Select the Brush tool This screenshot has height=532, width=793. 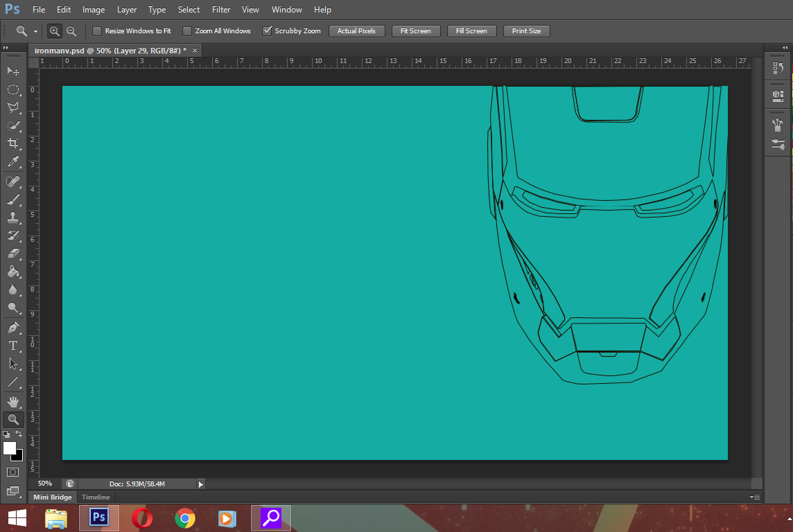point(13,199)
